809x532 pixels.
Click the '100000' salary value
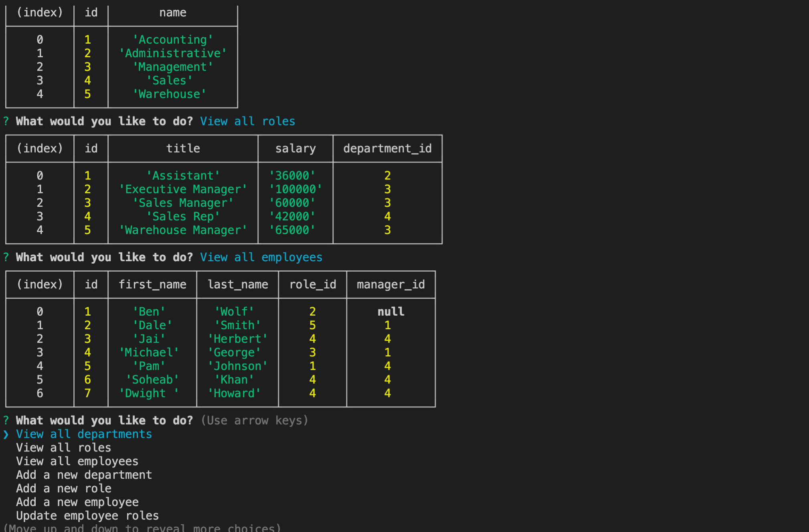tap(295, 189)
